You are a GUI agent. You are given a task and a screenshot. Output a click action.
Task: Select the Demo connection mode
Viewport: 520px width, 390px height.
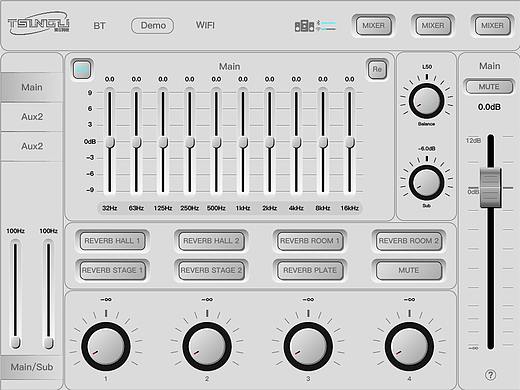pyautogui.click(x=153, y=26)
